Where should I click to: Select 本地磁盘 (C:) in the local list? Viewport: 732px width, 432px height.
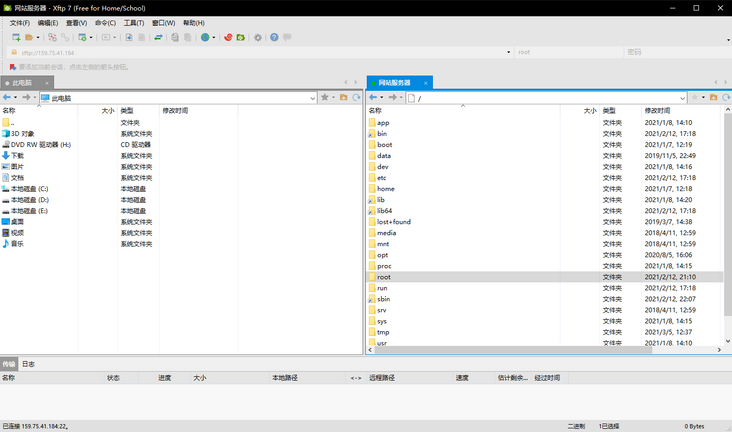(x=29, y=189)
